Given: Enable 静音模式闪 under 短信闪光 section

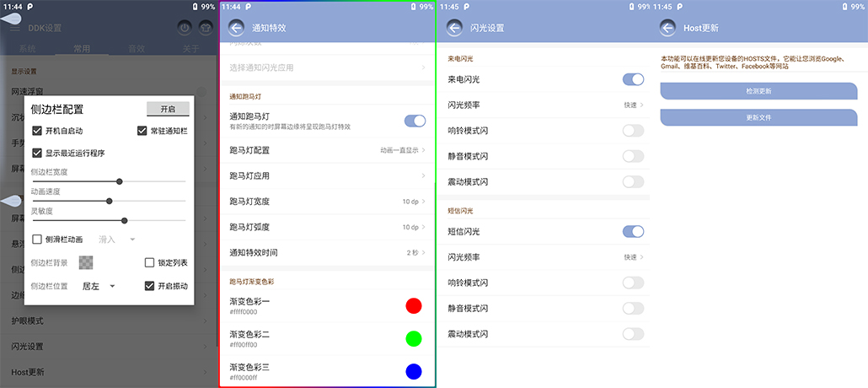Looking at the screenshot, I should [632, 308].
